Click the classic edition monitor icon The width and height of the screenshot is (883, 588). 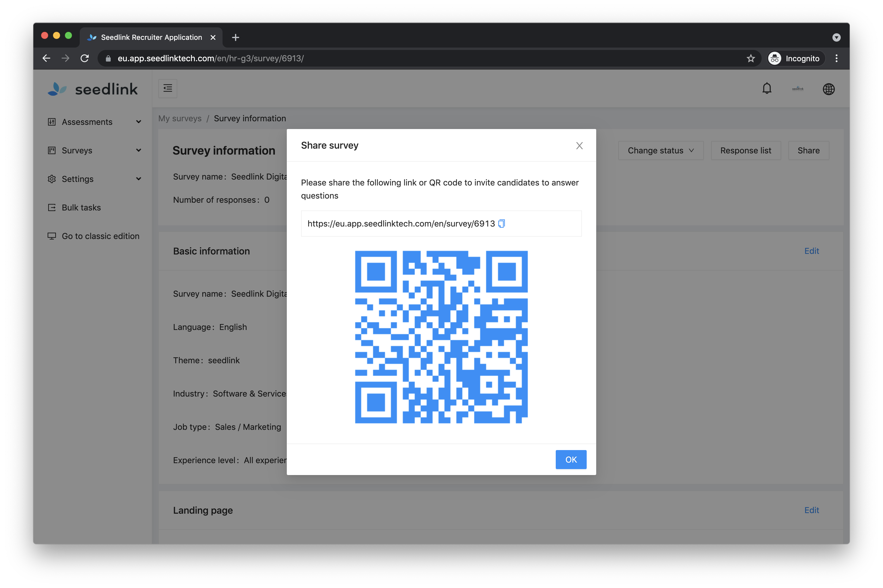(52, 236)
